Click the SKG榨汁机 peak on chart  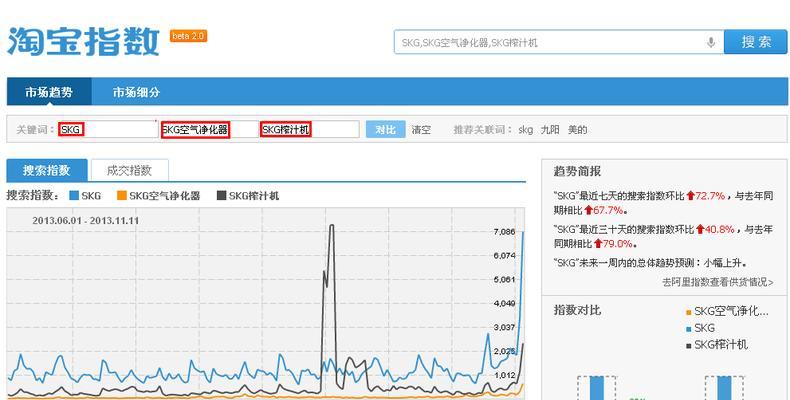332,226
